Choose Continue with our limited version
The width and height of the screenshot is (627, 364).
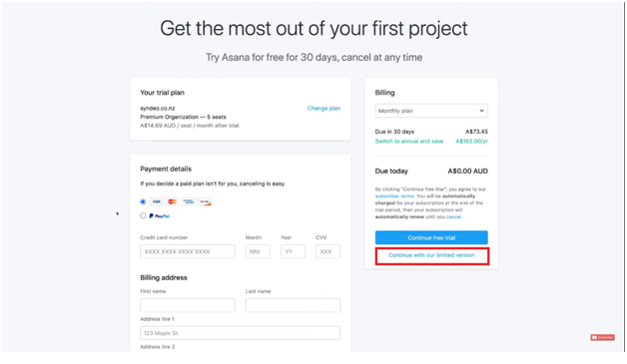(x=431, y=255)
